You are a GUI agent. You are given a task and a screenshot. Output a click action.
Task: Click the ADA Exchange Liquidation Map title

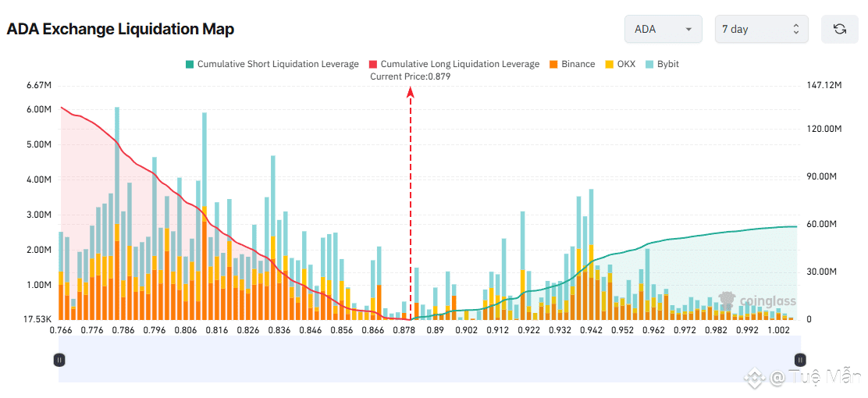[120, 30]
